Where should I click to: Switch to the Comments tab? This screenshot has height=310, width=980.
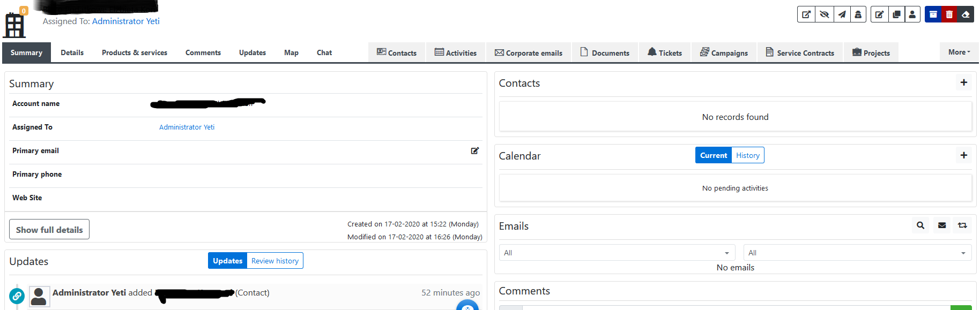click(203, 52)
